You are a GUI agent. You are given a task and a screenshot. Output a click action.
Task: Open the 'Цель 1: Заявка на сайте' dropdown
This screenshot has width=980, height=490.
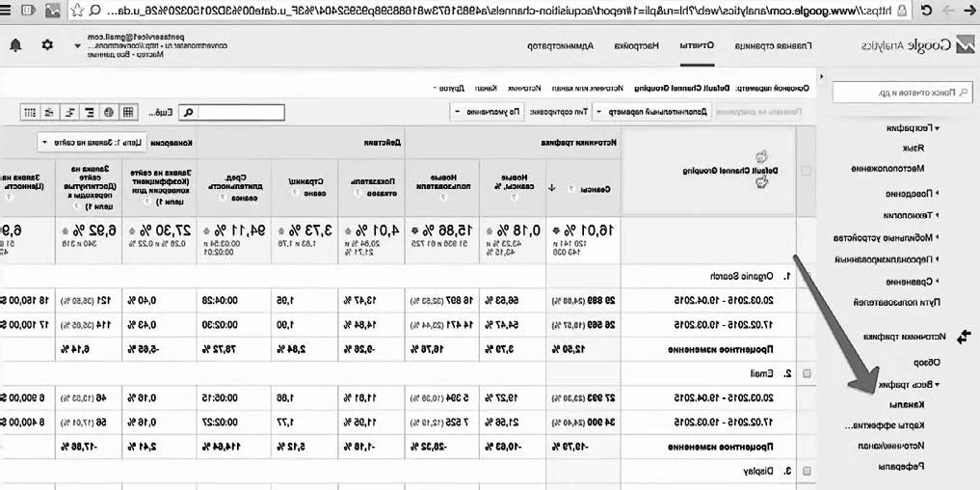pyautogui.click(x=90, y=142)
